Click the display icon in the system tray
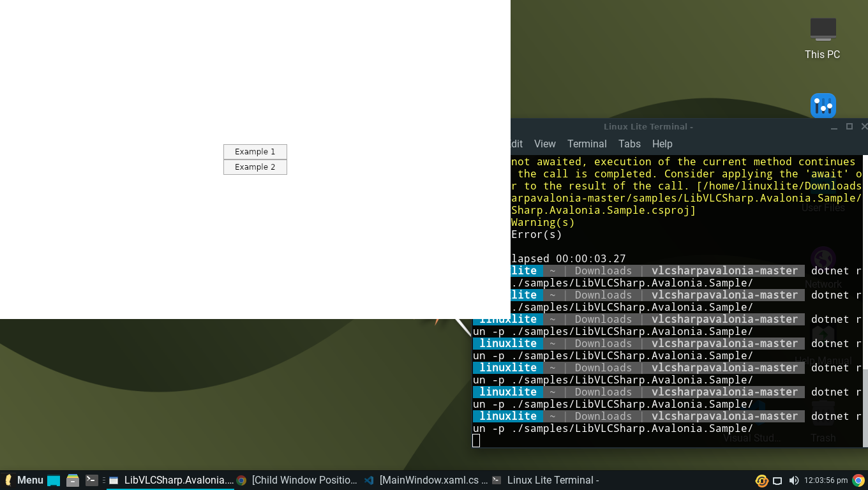 click(x=776, y=480)
